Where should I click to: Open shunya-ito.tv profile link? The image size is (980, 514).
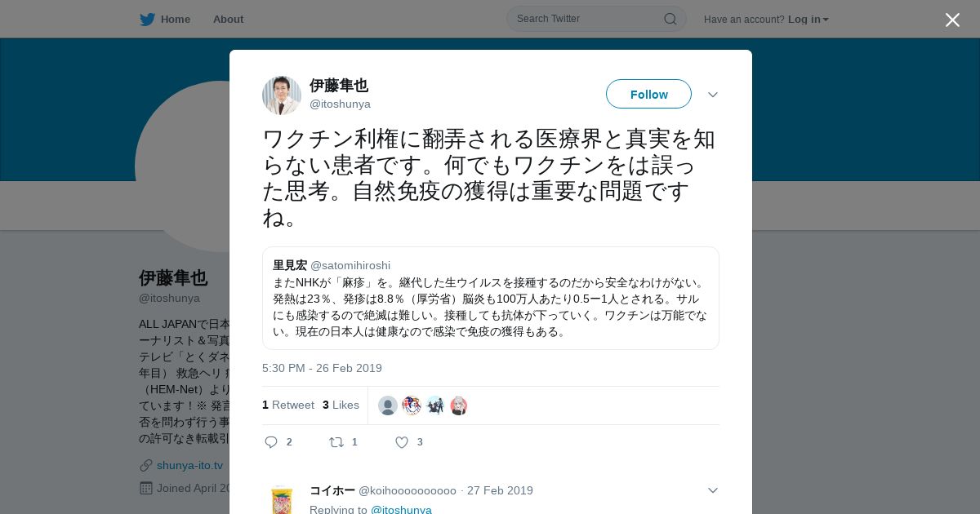pos(189,465)
